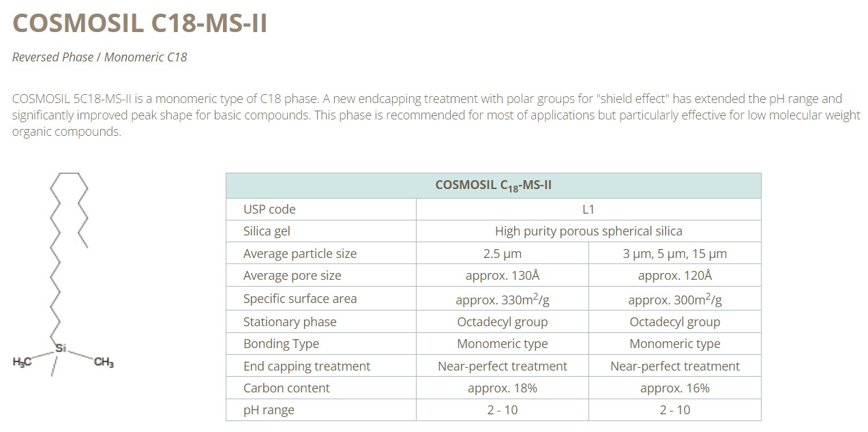Viewport: 868px width, 432px height.
Task: Click the Si atom in the structure image
Action: pyautogui.click(x=61, y=348)
